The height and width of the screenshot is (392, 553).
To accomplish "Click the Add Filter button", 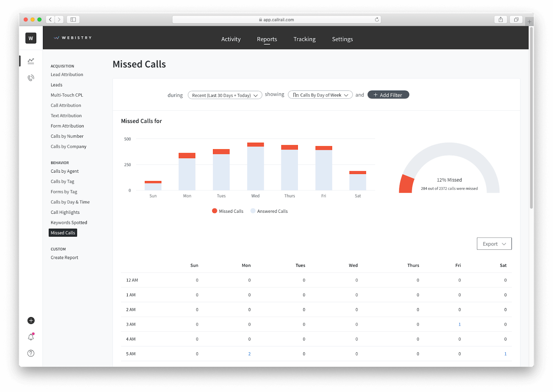I will pyautogui.click(x=388, y=95).
